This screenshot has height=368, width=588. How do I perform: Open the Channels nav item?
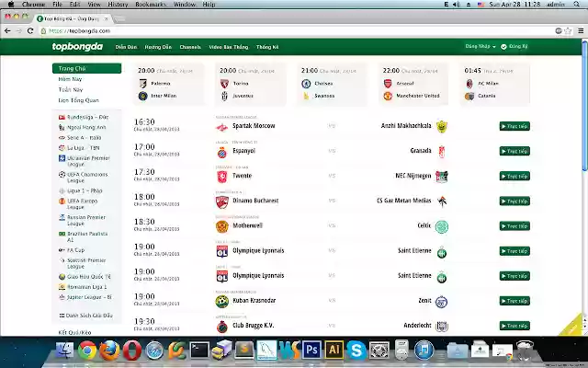click(190, 47)
